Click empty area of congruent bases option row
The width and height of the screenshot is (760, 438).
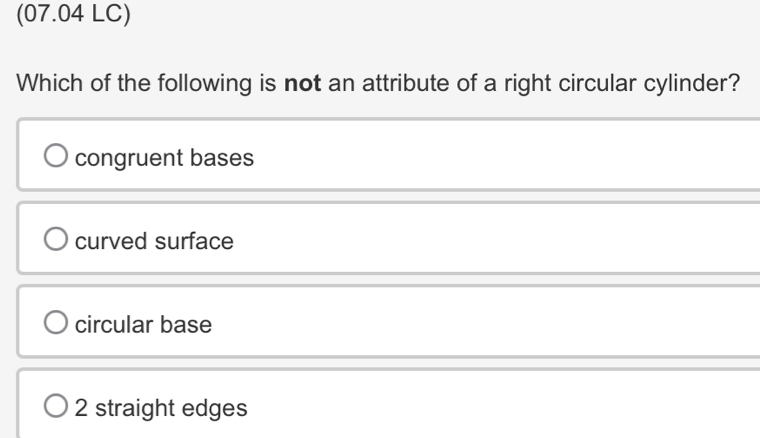click(x=500, y=157)
